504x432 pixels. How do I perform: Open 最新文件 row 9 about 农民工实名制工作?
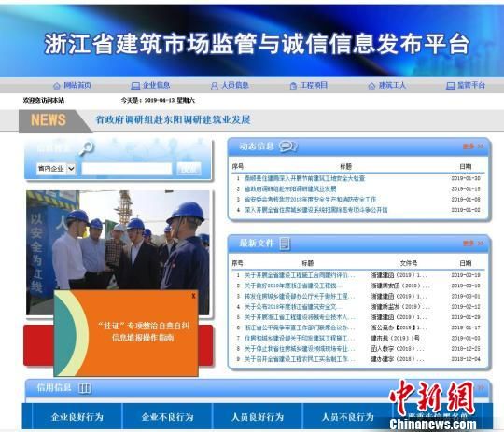click(300, 359)
